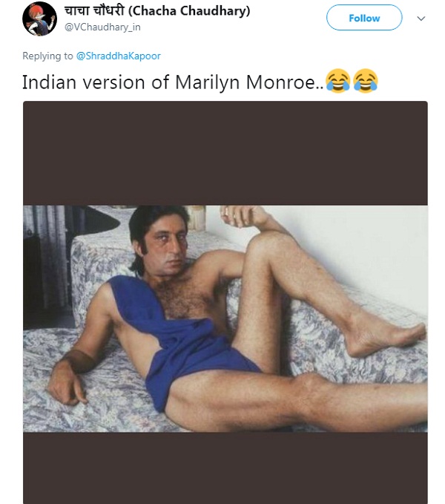Click the dark band below the photo
This screenshot has height=504, width=445.
pyautogui.click(x=225, y=468)
